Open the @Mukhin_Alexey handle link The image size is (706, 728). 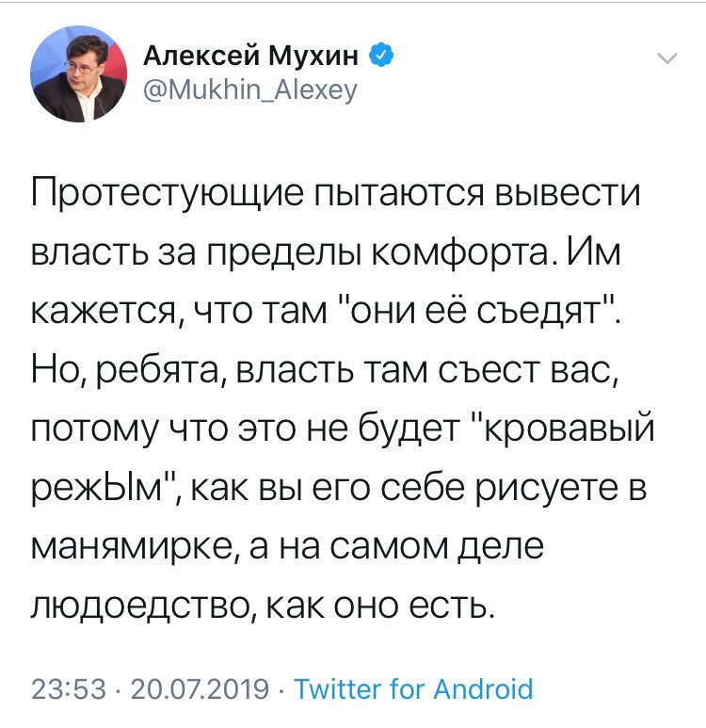pyautogui.click(x=250, y=89)
